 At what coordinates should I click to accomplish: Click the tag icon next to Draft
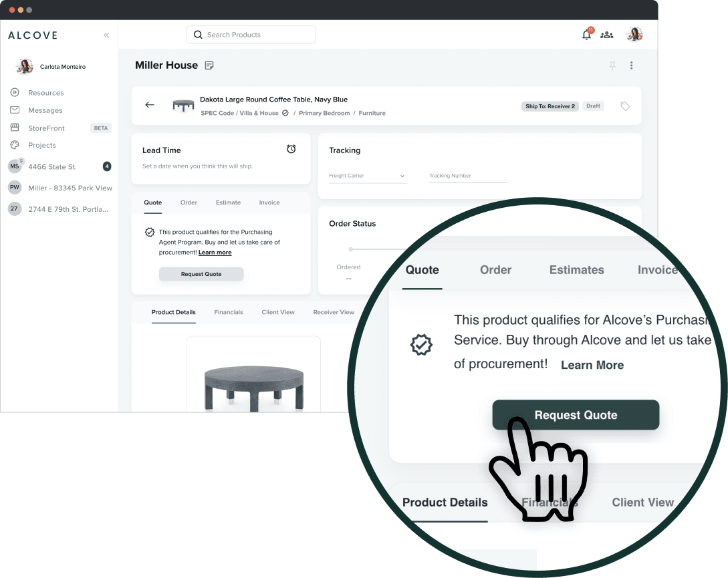click(x=625, y=106)
